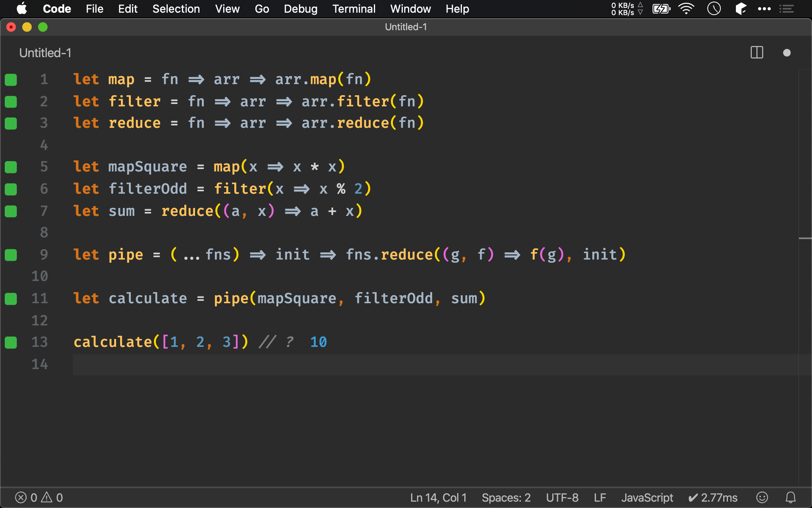Click the word pipe on line 9
812x508 pixels.
(126, 255)
